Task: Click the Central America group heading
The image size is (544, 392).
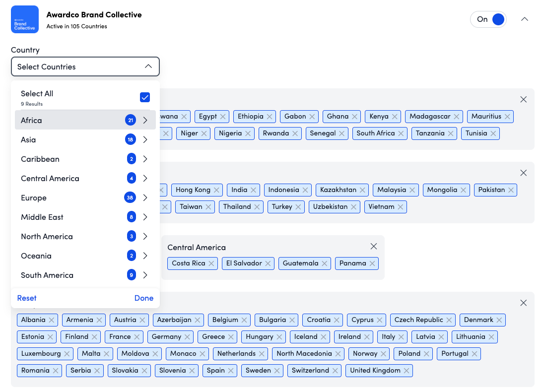Action: tap(197, 247)
